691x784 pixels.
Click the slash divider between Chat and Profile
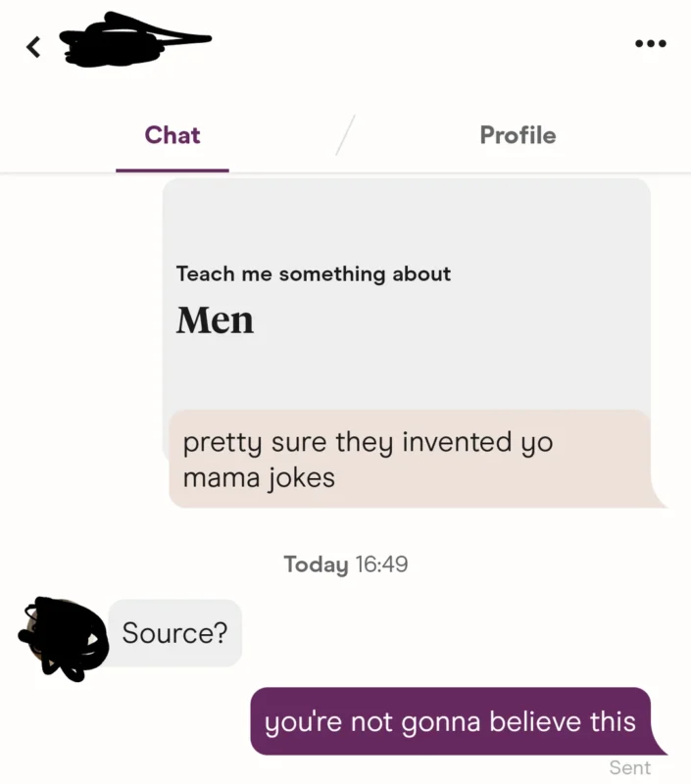click(x=345, y=135)
